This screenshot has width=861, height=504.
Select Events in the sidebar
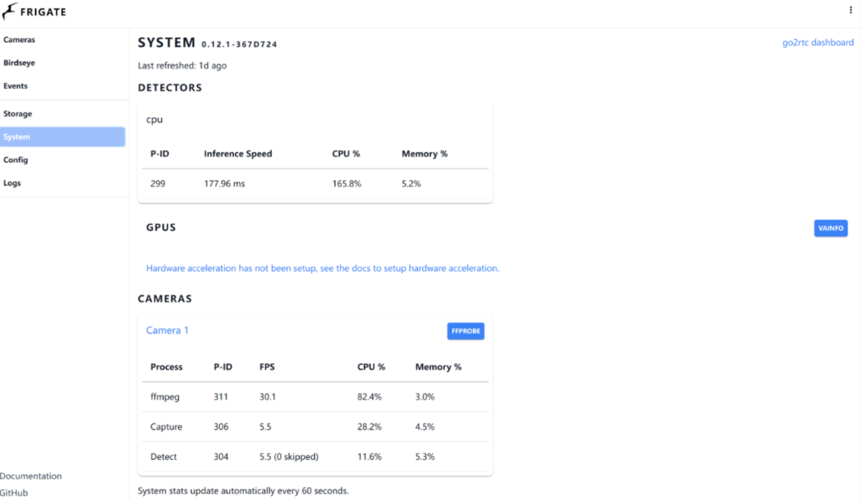[x=16, y=86]
